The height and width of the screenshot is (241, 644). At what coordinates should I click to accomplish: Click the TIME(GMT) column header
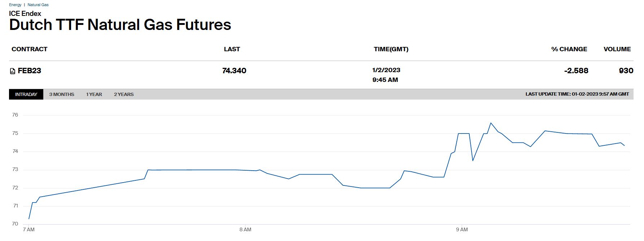pyautogui.click(x=391, y=49)
